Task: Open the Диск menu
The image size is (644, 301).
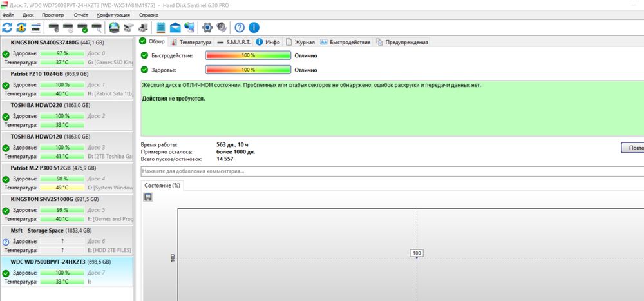Action: (x=28, y=15)
